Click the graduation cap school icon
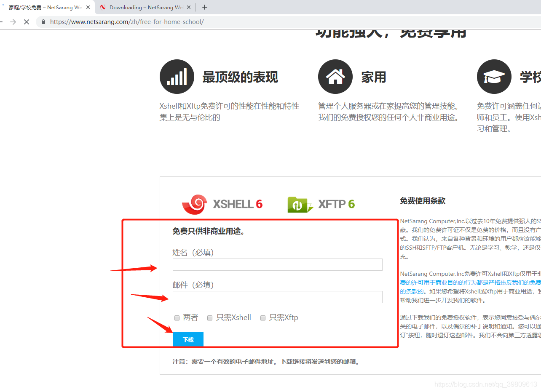The image size is (541, 392). click(x=494, y=77)
